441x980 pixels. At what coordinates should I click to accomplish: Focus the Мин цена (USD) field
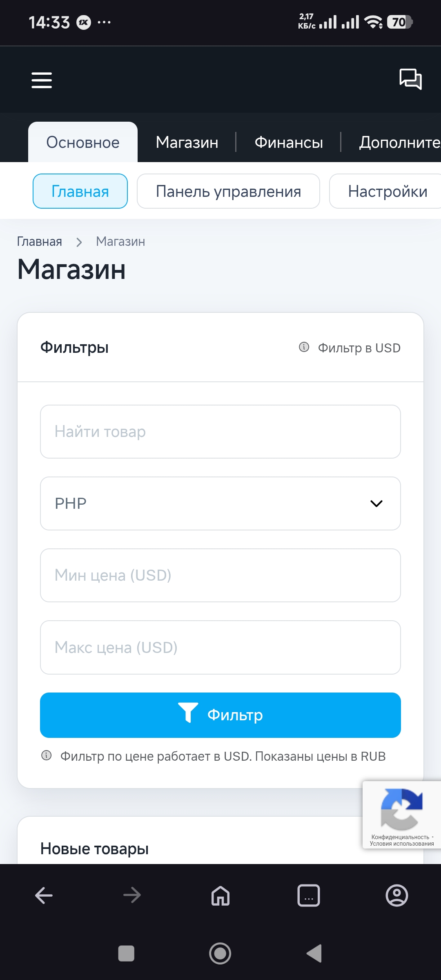tap(220, 575)
